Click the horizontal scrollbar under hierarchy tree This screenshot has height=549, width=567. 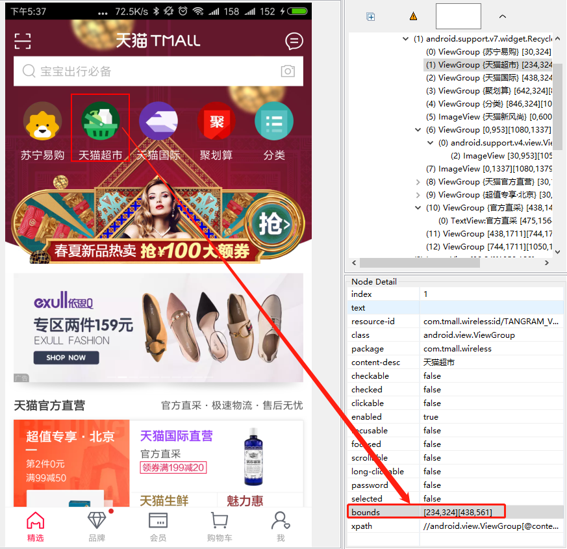(419, 263)
